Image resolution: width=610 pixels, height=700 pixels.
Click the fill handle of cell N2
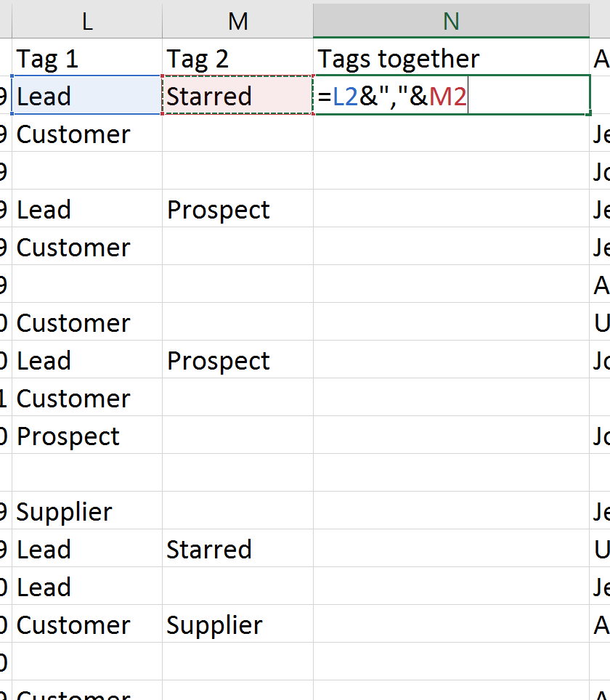(x=590, y=114)
